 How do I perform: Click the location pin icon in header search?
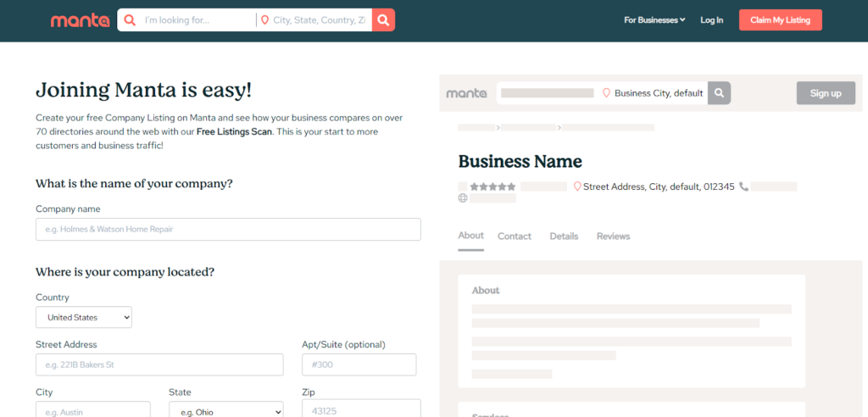click(x=264, y=20)
